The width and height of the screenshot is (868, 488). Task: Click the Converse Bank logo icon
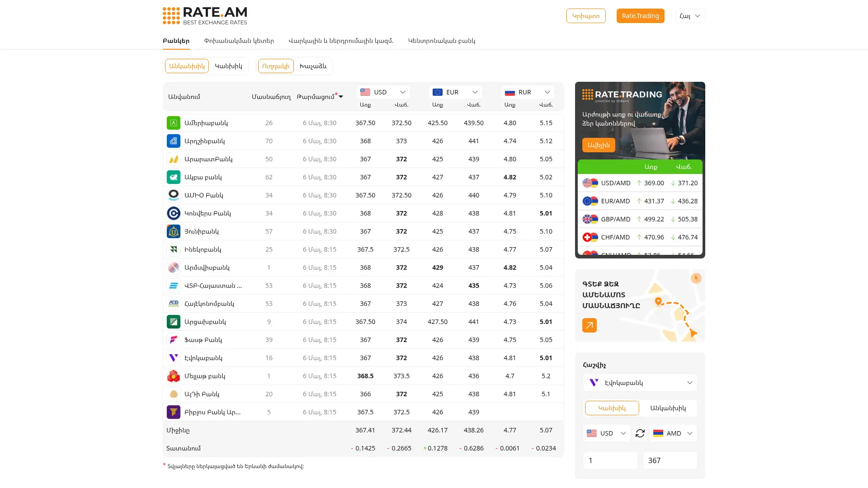tap(174, 213)
